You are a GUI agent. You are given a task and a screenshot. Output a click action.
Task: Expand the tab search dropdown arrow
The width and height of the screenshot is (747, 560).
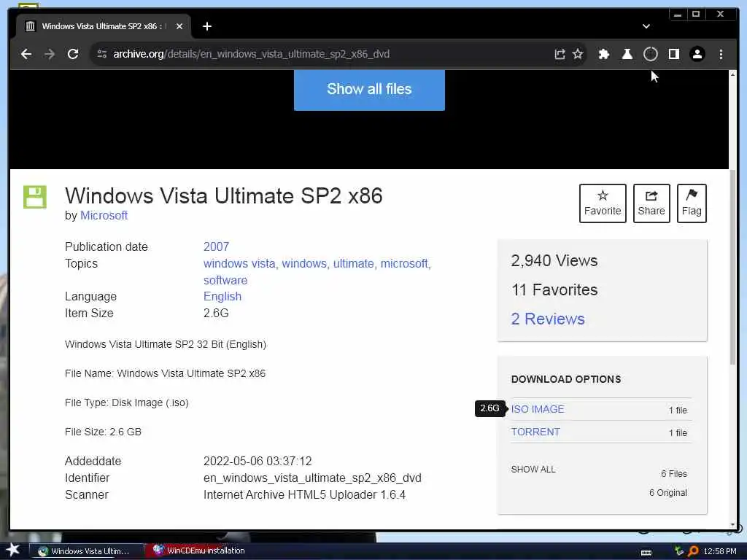[x=646, y=26]
